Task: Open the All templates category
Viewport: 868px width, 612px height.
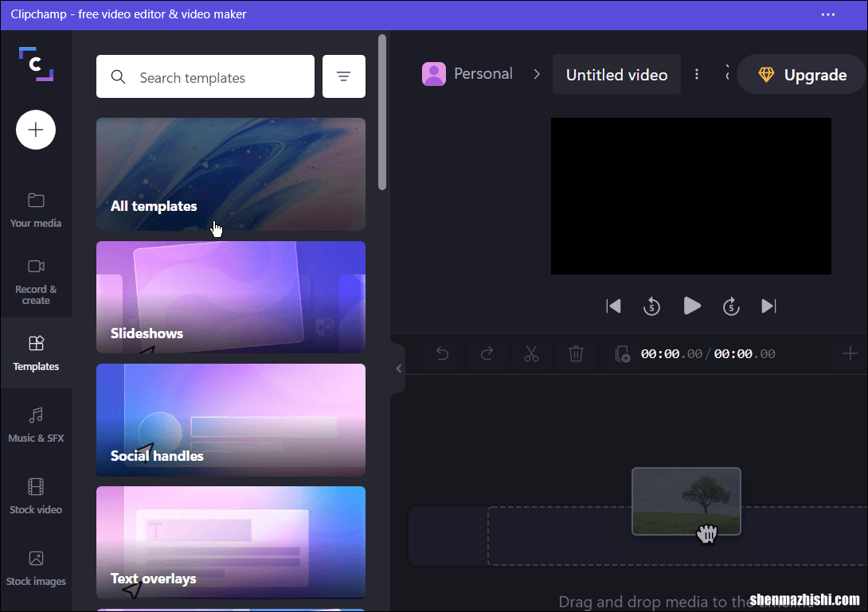Action: [x=231, y=174]
